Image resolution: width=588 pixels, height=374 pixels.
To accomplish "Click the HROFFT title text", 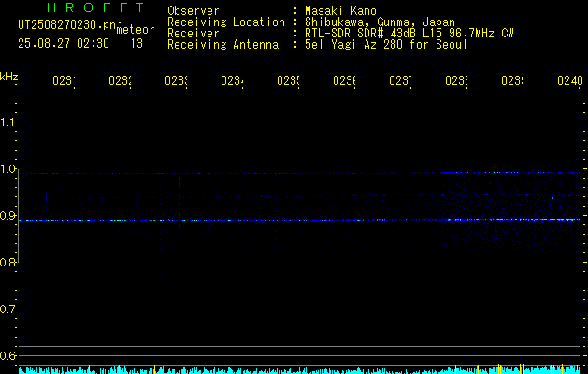I will pyautogui.click(x=96, y=7).
